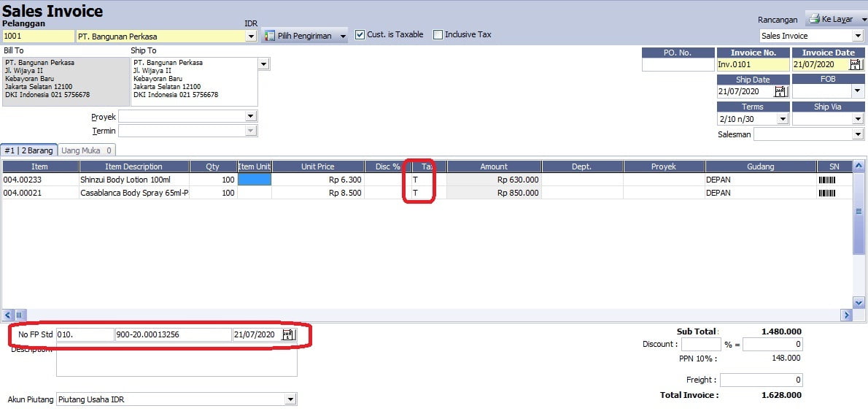Click the Tax cell T for Casablanca Body Spray
The height and width of the screenshot is (414, 868).
tap(427, 193)
